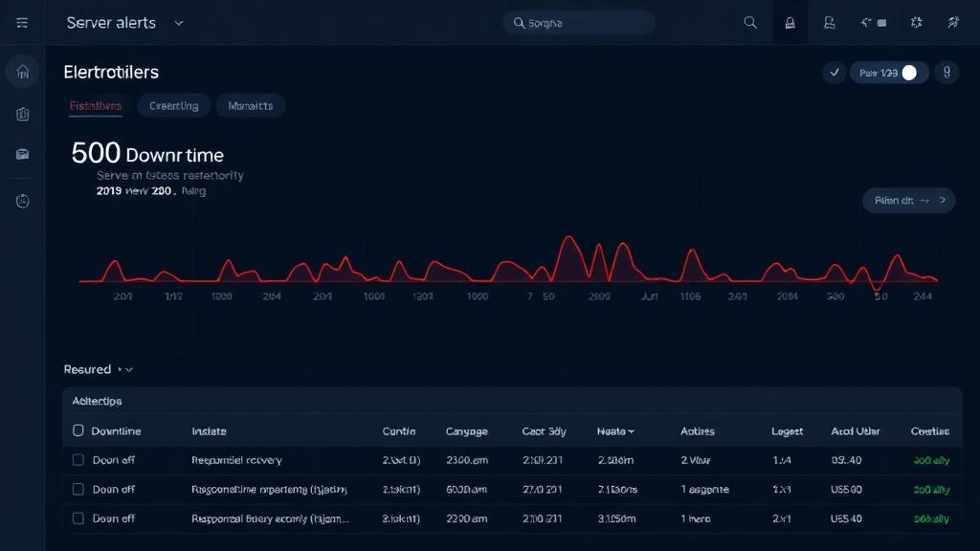Click inside the top search field
980x551 pixels.
tap(579, 21)
